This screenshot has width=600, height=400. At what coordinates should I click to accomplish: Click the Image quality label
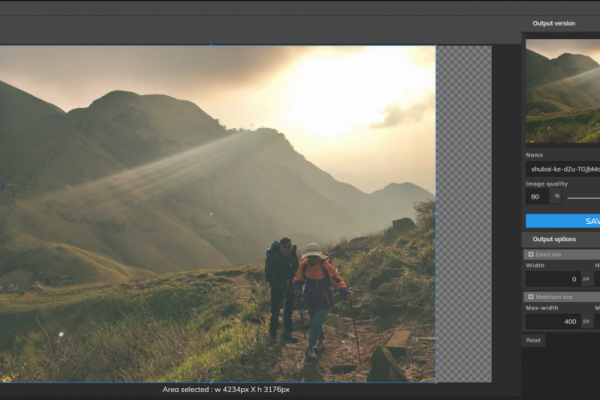pyautogui.click(x=546, y=184)
